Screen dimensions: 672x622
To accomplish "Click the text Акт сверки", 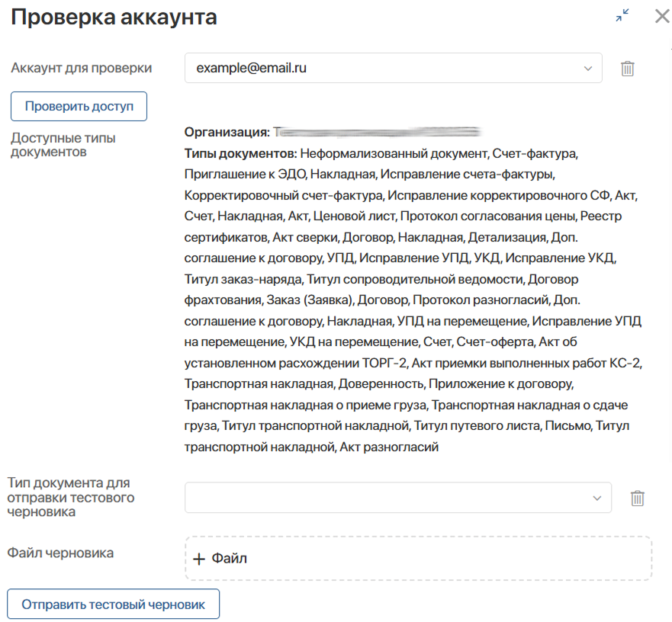I will [306, 237].
